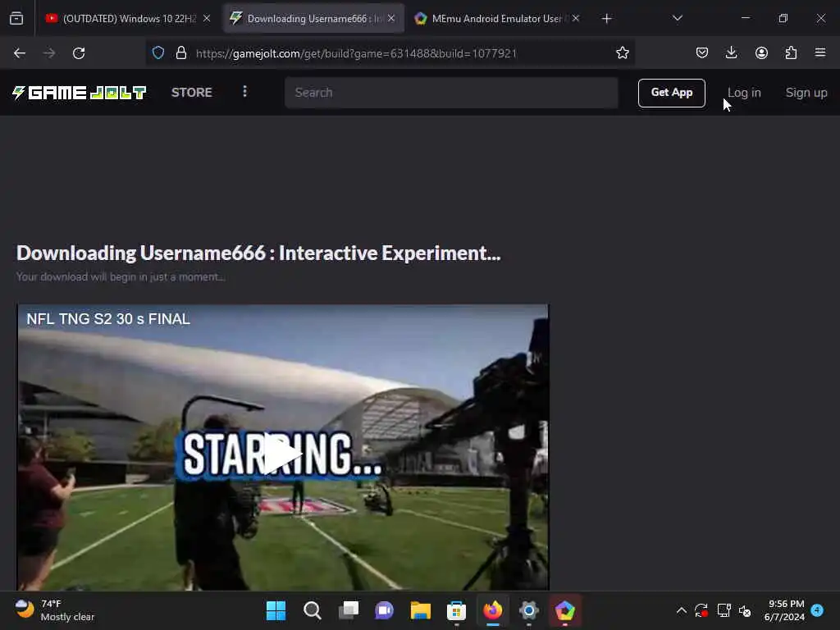Open the Firefox application menu
The height and width of the screenshot is (630, 840).
820,53
